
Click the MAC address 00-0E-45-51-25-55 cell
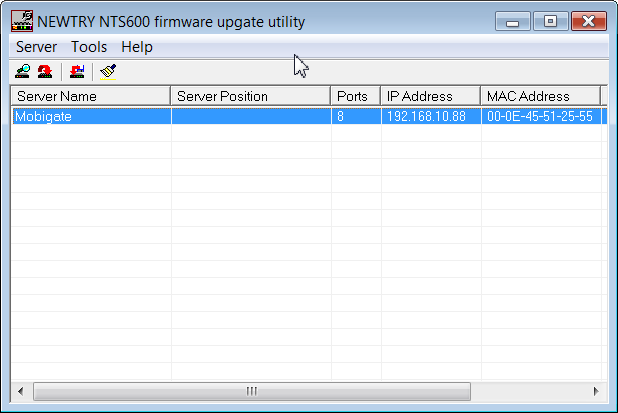point(539,116)
